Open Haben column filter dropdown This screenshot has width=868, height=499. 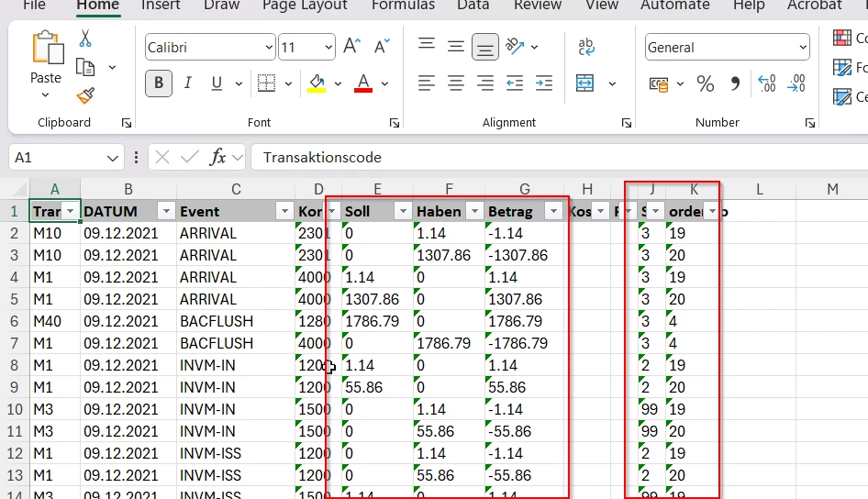coord(474,211)
